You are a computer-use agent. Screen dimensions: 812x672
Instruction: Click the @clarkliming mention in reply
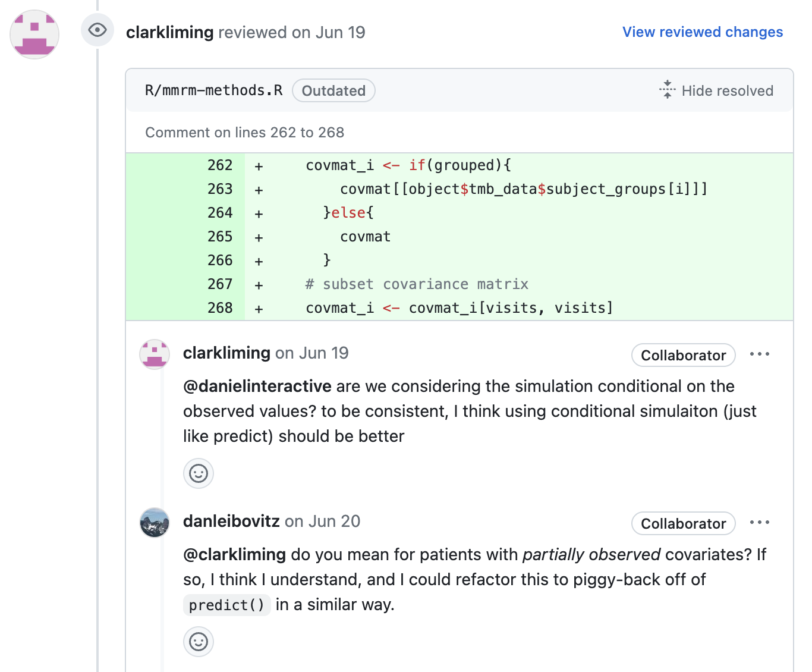pos(234,555)
